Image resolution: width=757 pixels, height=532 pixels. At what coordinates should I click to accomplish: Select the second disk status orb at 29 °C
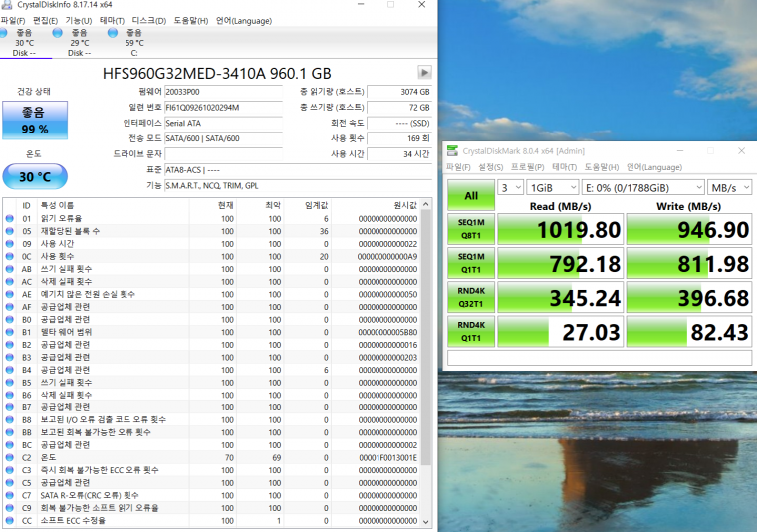click(58, 32)
